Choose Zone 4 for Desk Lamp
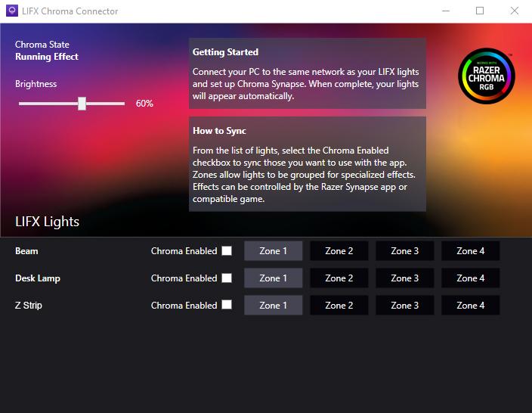 pyautogui.click(x=471, y=278)
